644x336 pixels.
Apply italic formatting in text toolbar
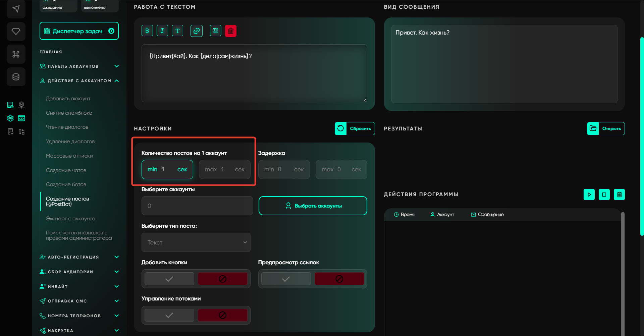click(x=162, y=31)
